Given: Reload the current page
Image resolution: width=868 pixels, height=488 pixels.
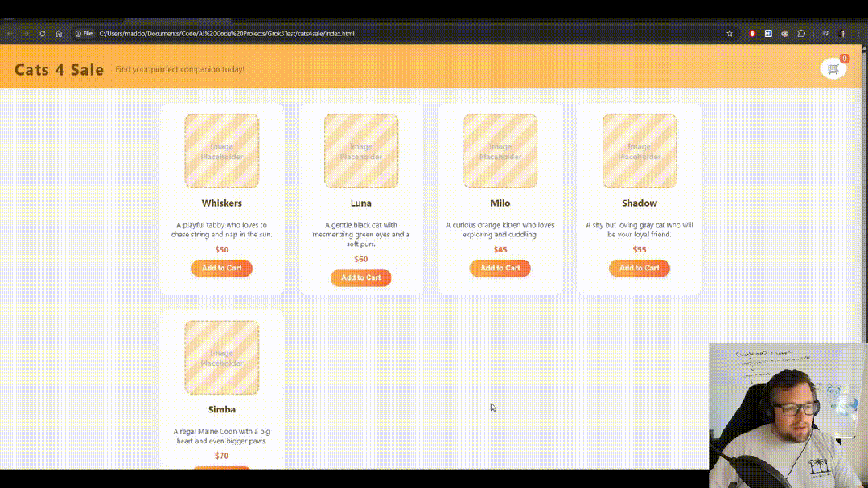Looking at the screenshot, I should tap(43, 34).
